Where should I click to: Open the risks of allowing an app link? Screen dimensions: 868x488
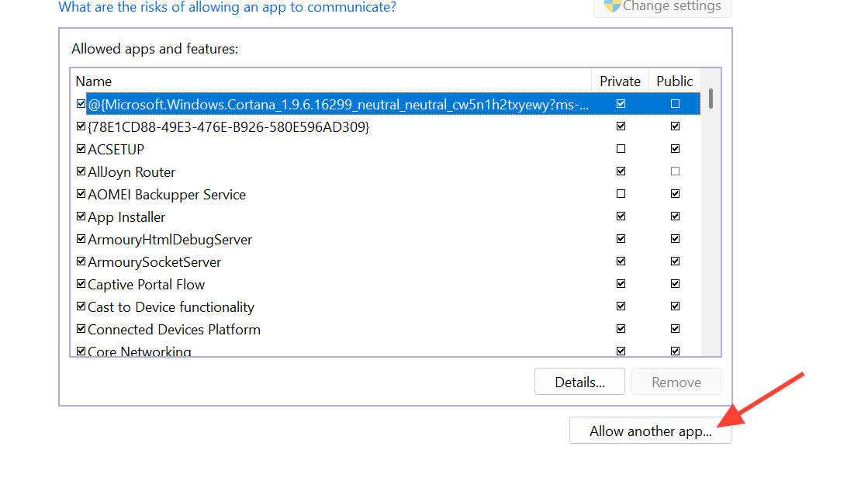tap(227, 8)
